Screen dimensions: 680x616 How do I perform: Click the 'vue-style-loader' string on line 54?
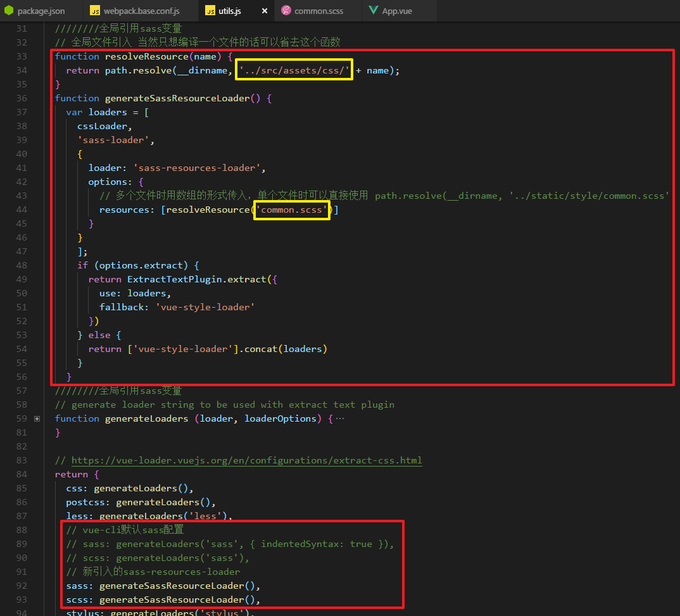[182, 349]
